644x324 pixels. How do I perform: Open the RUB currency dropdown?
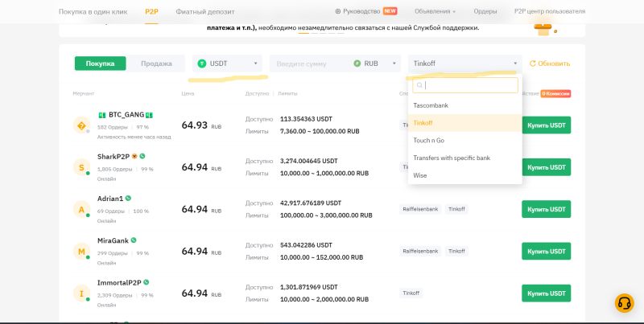(x=376, y=64)
